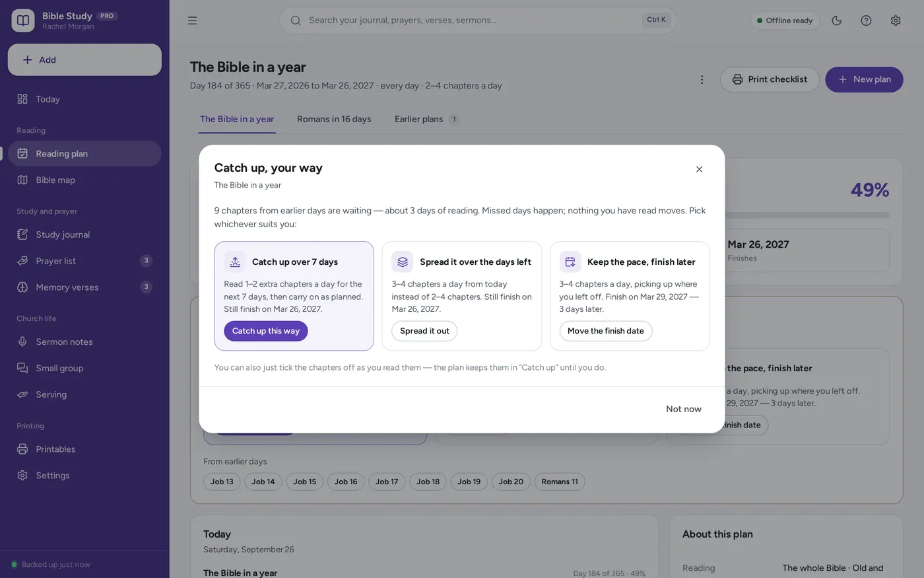Click the Print checklist button
Screen dimensions: 924x578
coord(770,79)
